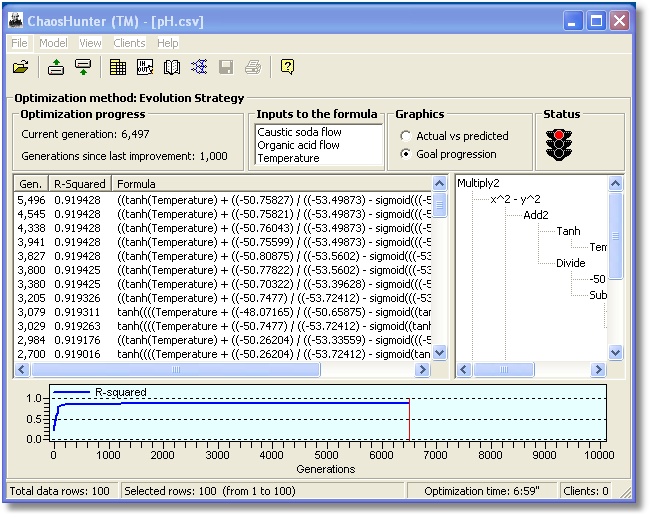650x517 pixels.
Task: Select the generation 3,205 formula row
Action: pos(223,298)
